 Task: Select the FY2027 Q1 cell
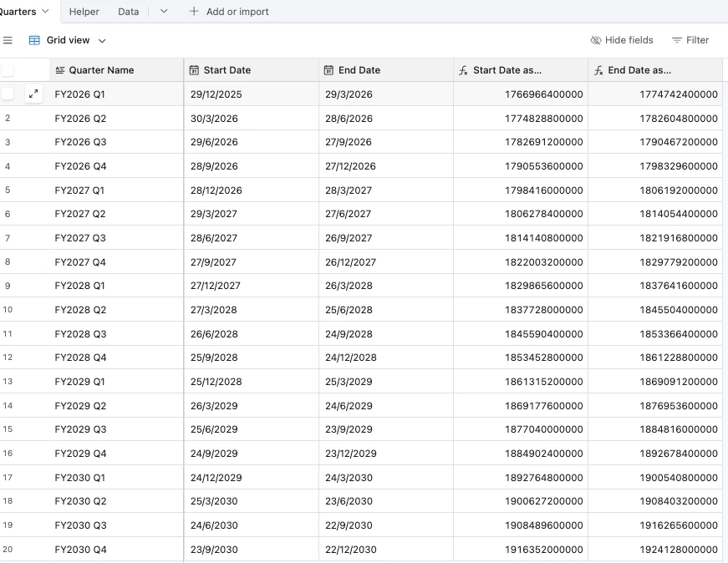pos(116,190)
